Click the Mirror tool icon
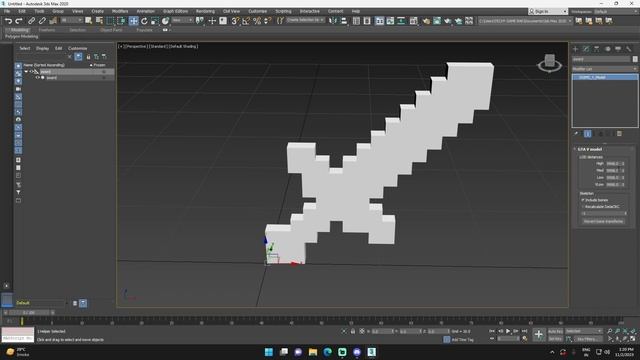The height and width of the screenshot is (360, 640). [333, 21]
